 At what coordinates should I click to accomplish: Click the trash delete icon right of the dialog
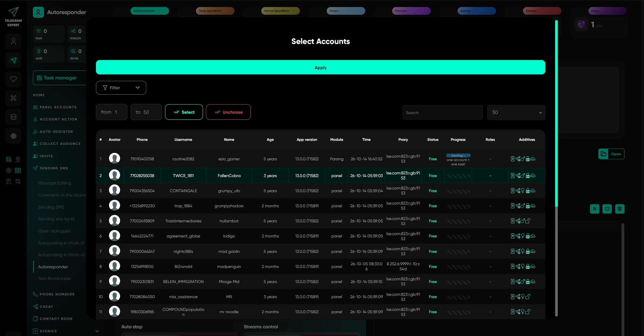[620, 209]
